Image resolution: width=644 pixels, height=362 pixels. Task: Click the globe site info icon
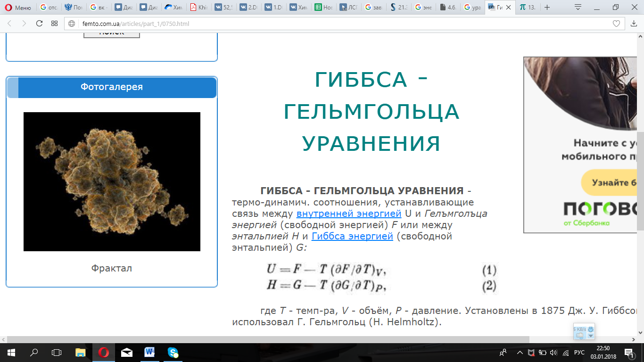coord(72,24)
